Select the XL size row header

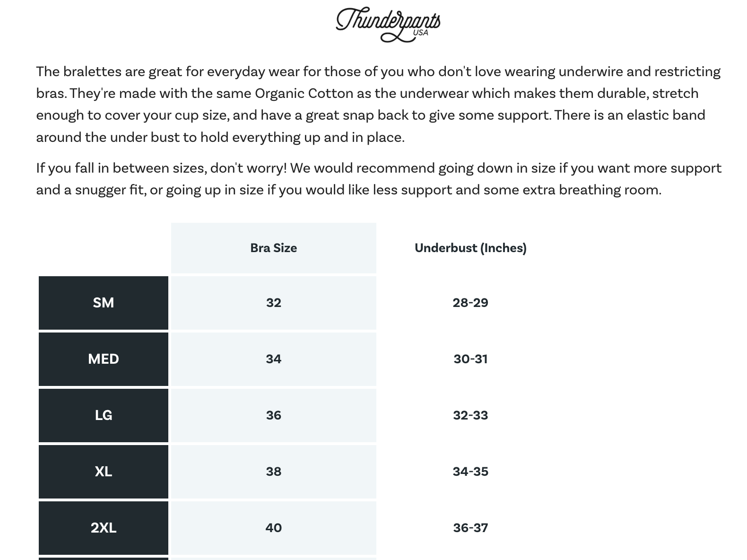pos(104,472)
